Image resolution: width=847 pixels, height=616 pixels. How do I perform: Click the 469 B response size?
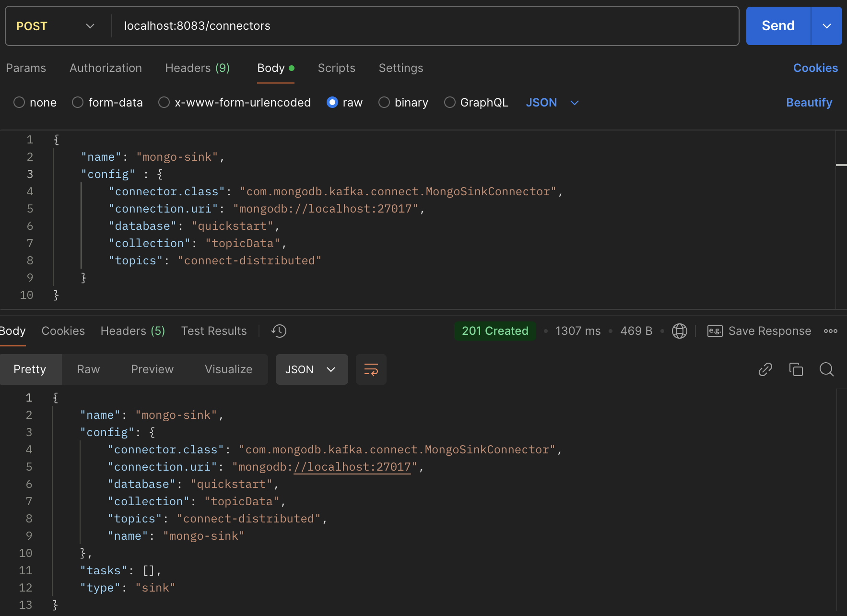click(636, 331)
